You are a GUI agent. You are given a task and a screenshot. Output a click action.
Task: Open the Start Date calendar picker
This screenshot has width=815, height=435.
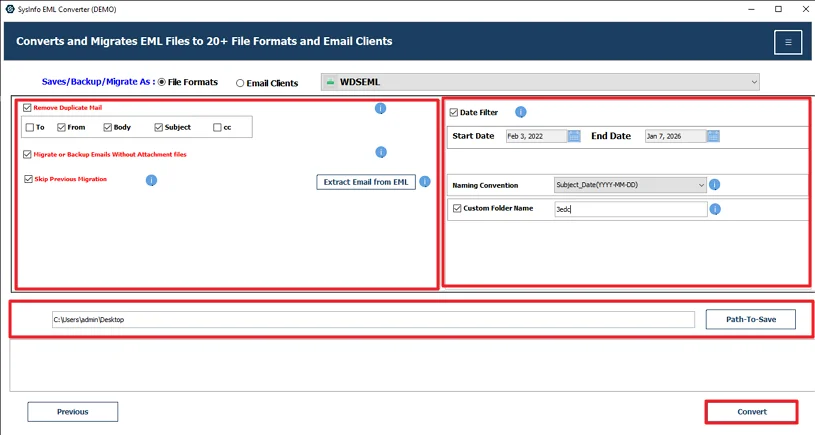tap(574, 136)
